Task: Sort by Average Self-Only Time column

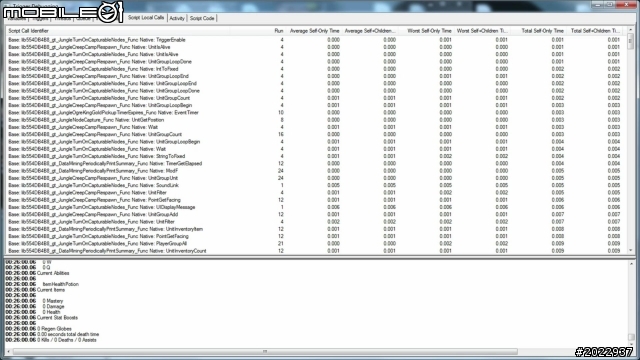Action: (x=314, y=31)
